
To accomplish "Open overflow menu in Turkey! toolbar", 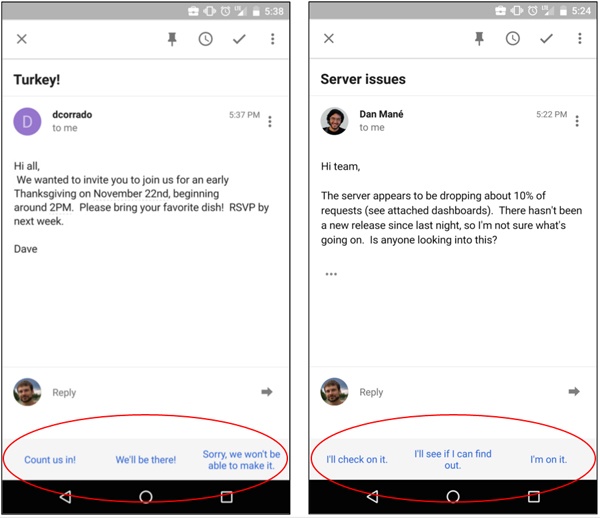I will click(272, 39).
